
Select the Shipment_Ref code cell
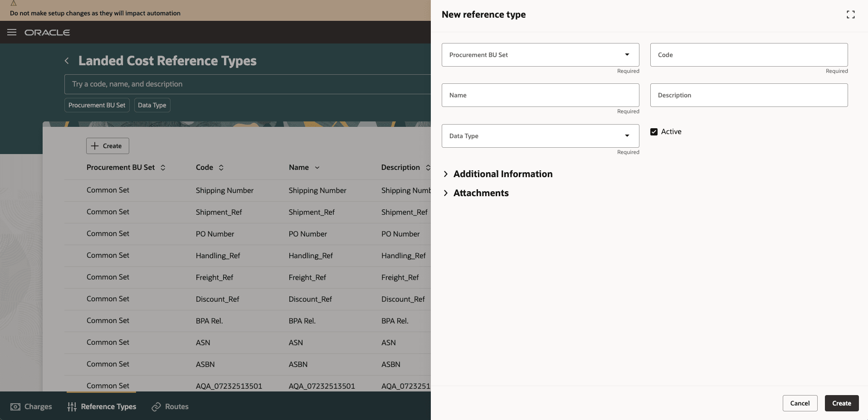click(219, 212)
